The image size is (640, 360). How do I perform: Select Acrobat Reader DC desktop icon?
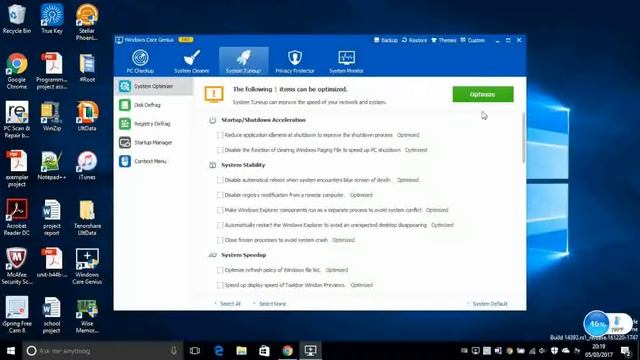(x=17, y=217)
